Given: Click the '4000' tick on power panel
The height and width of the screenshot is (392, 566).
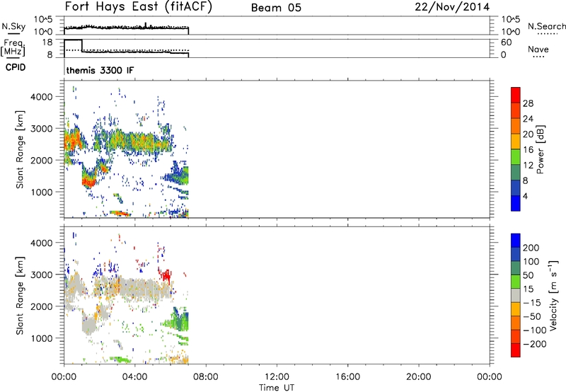Looking at the screenshot, I should [x=42, y=97].
